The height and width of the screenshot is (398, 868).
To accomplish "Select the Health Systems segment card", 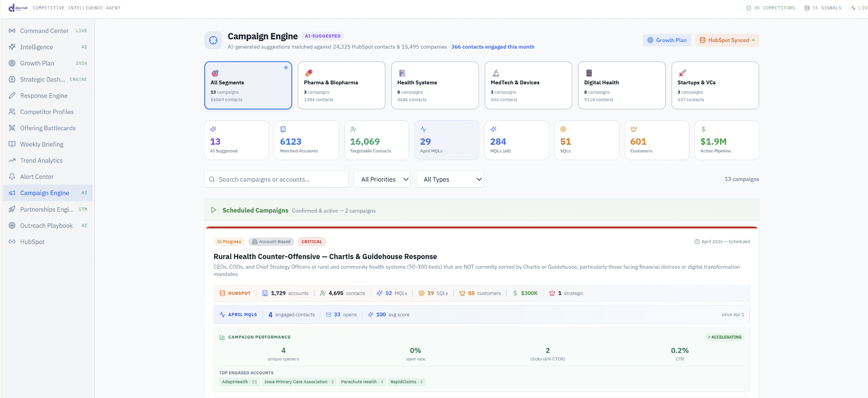I will pos(435,85).
